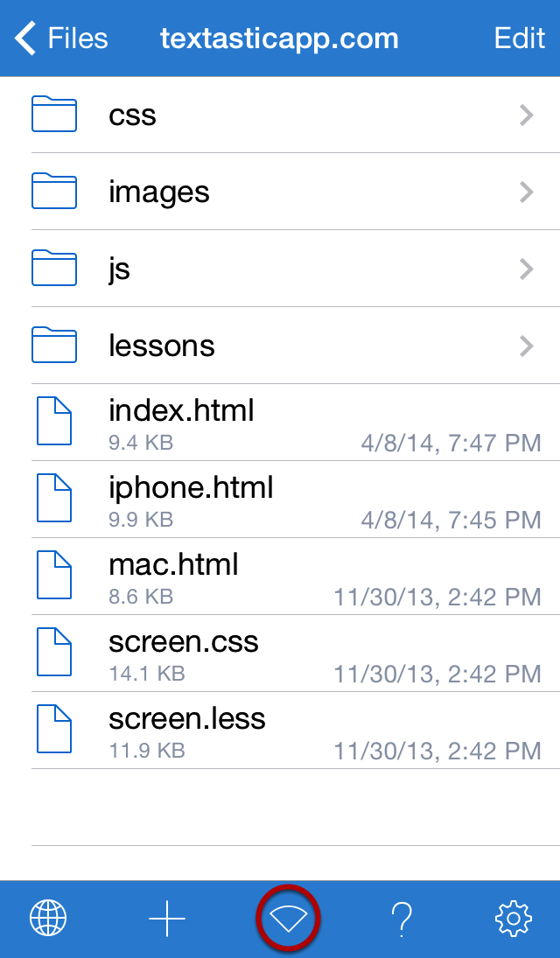This screenshot has height=958, width=560.
Task: Open the iphone.html file
Action: (x=295, y=500)
